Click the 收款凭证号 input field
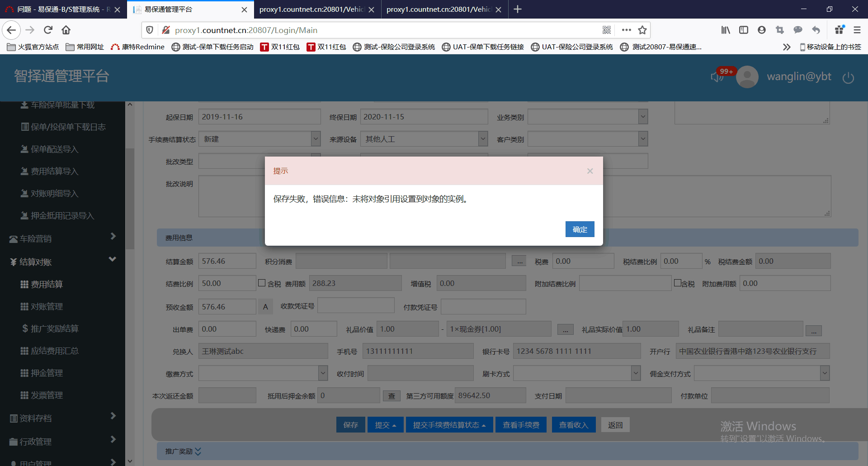Viewport: 868px width, 466px height. click(356, 305)
